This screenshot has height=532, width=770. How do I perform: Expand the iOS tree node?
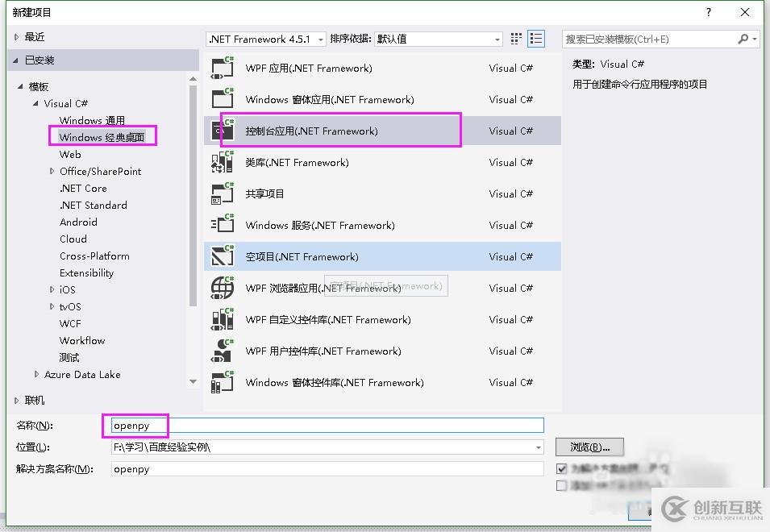click(51, 289)
